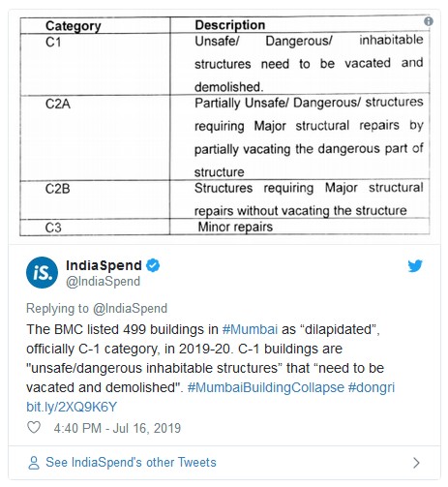This screenshot has height=487, width=448.
Task: Click the person icon beside other Tweets
Action: pos(34,463)
